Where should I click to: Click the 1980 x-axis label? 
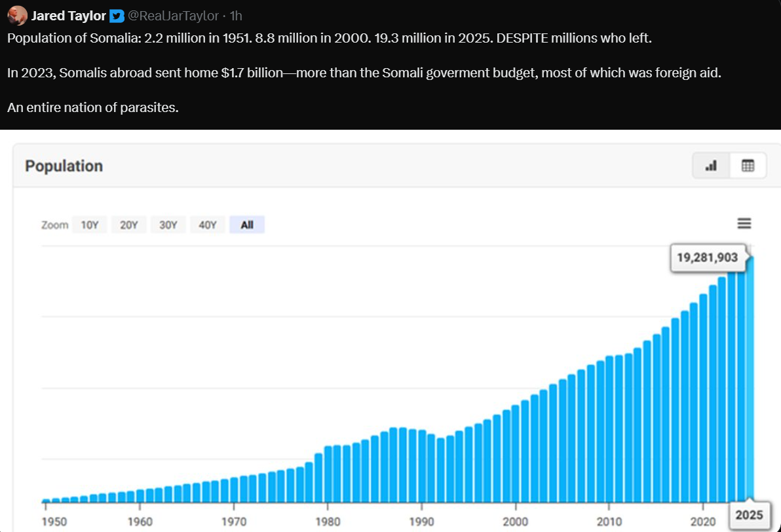coord(328,522)
